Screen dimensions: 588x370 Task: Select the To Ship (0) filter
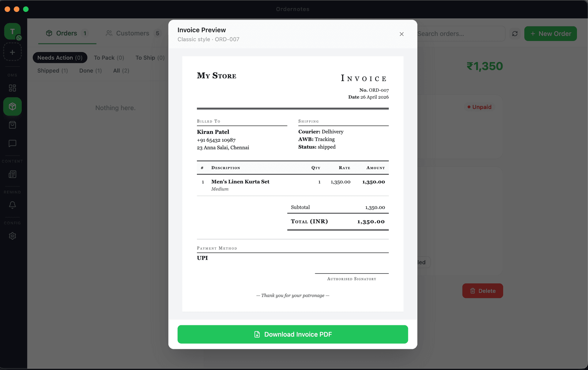coord(150,58)
